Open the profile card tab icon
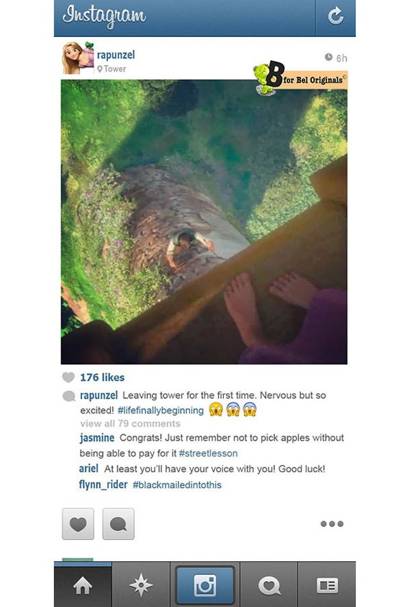This screenshot has width=405, height=607. [327, 585]
